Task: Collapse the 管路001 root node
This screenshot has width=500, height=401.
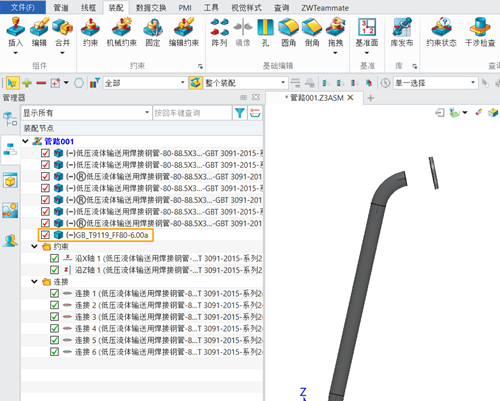Action: 25,141
